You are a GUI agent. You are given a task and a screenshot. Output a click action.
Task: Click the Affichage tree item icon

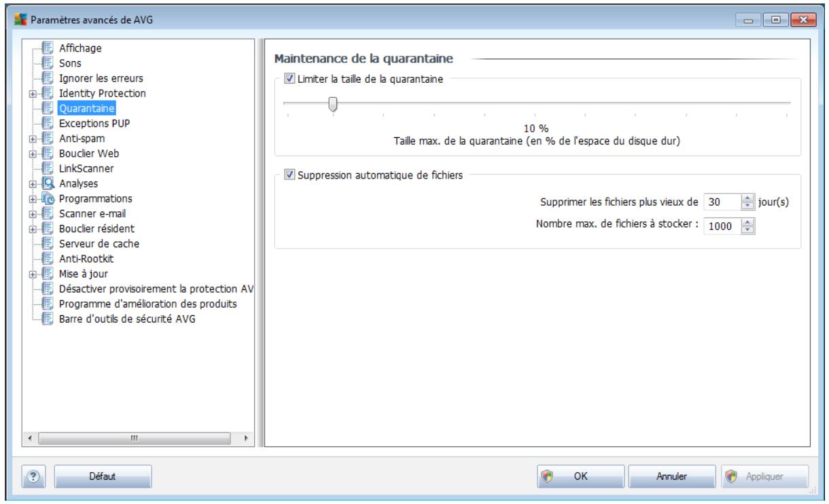tap(47, 49)
